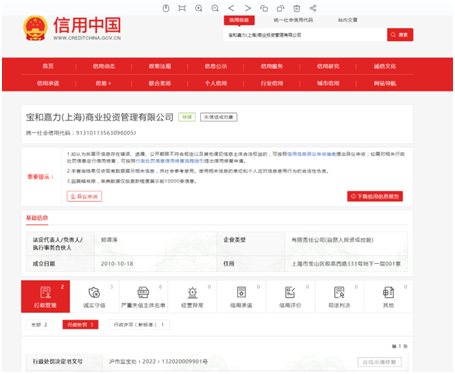Screen dimensions: 455x374
Task: Select the 站内文章 search tab
Action: [348, 20]
